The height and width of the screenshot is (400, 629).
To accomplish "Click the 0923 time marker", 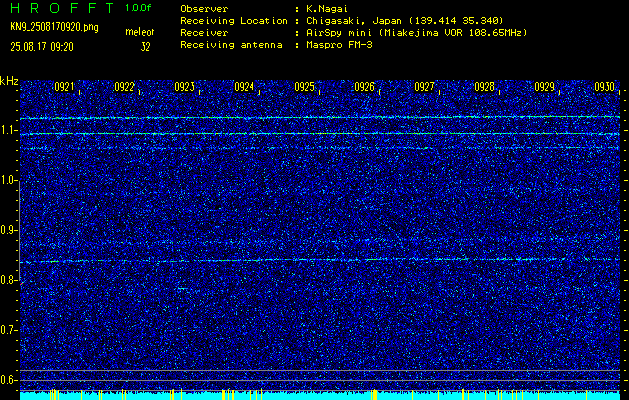I will 185,87.
